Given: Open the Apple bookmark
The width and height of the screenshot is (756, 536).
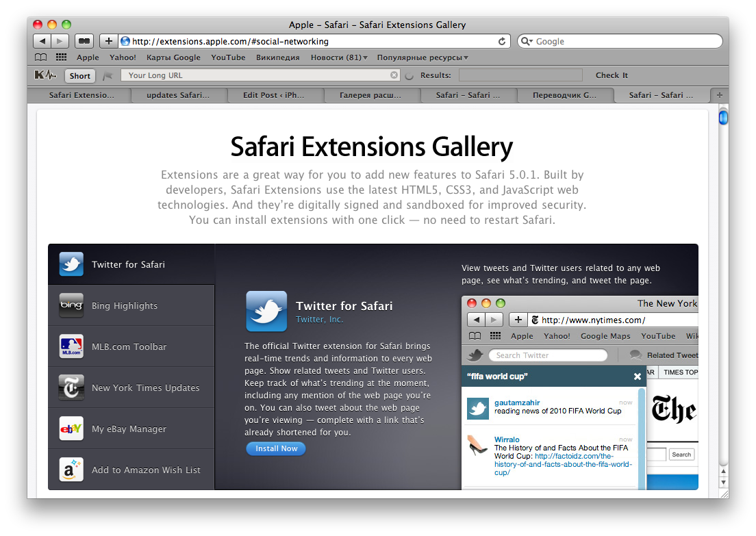Looking at the screenshot, I should (88, 58).
